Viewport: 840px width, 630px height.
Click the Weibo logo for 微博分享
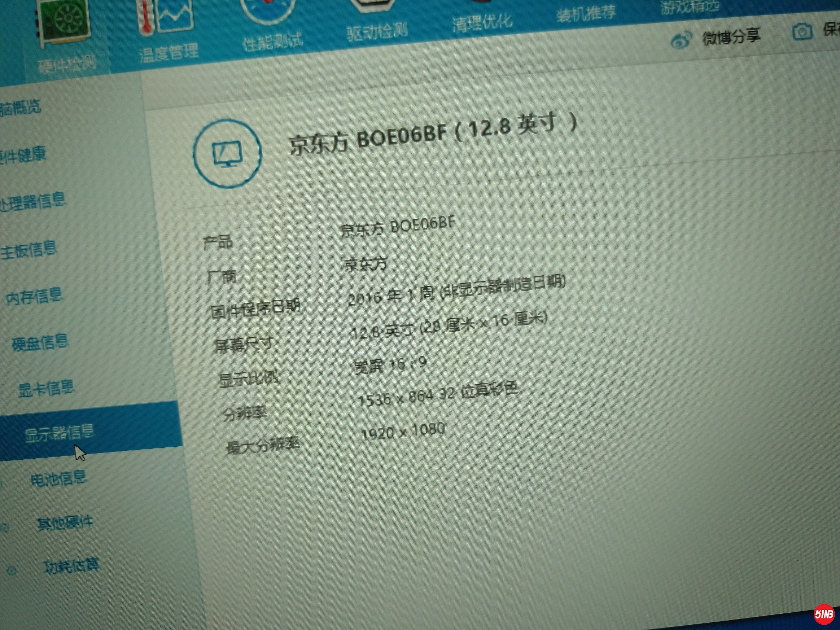(681, 40)
